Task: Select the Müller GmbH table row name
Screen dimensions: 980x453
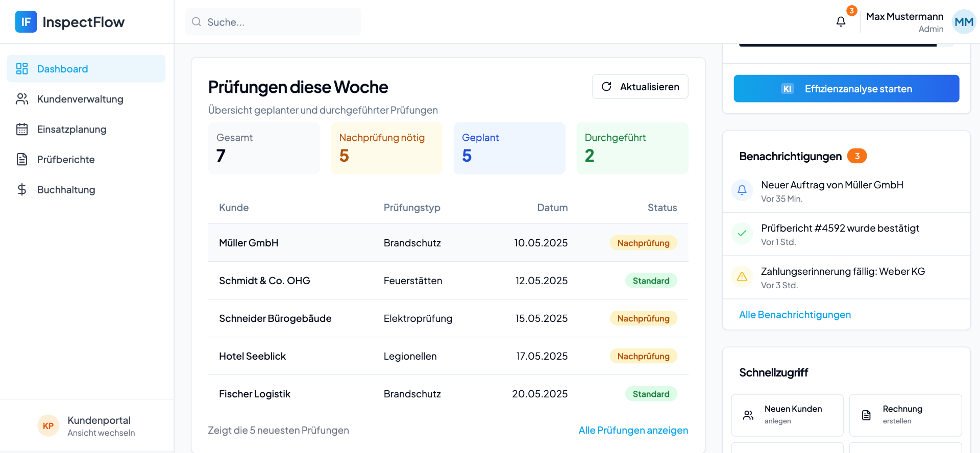Action: coord(249,243)
